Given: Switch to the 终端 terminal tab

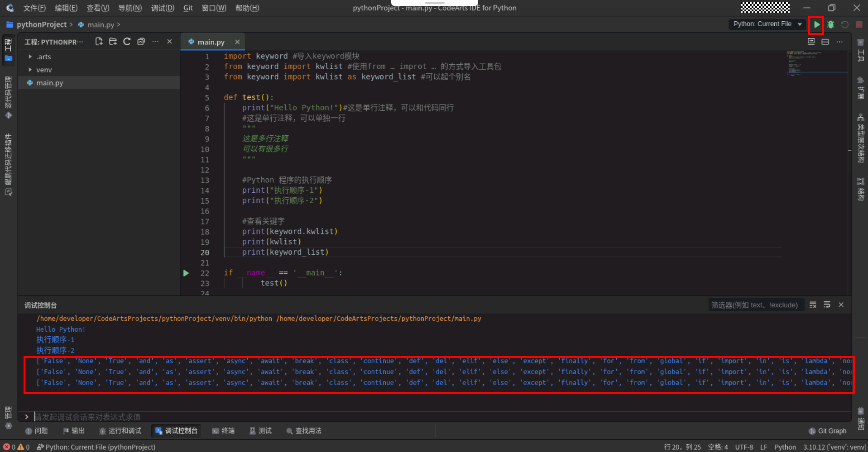Looking at the screenshot, I should pos(224,431).
